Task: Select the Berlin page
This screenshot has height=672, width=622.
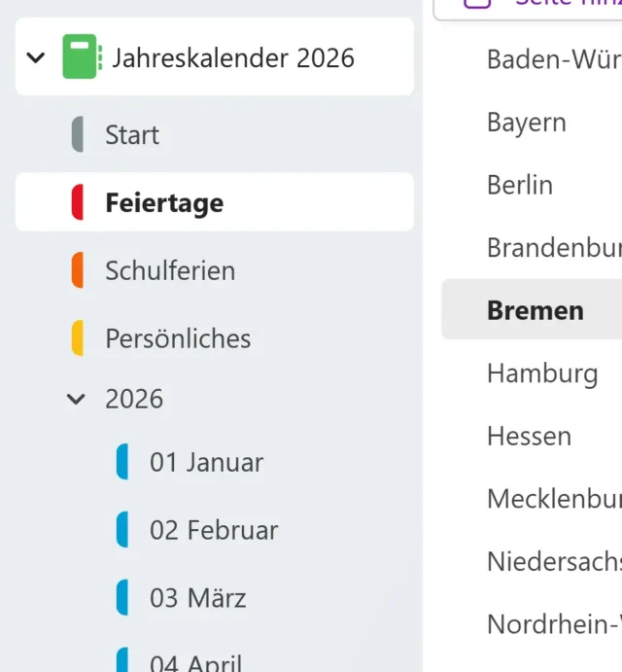Action: (520, 185)
